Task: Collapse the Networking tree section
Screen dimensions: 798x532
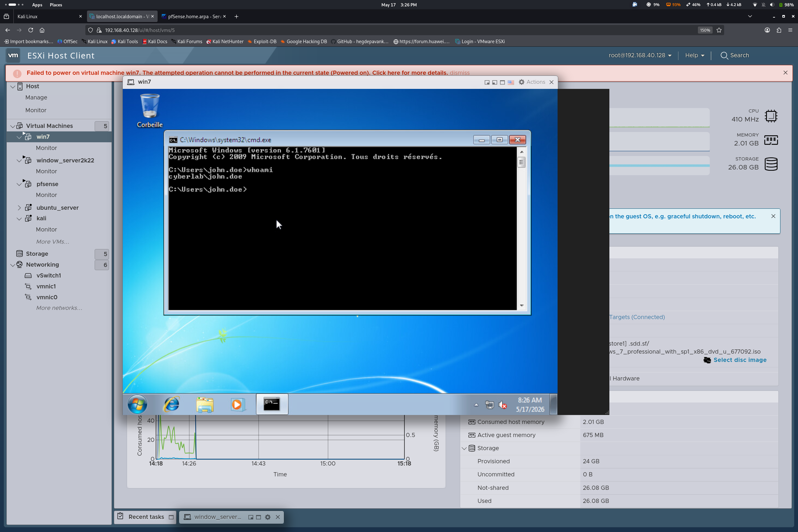Action: click(12, 265)
